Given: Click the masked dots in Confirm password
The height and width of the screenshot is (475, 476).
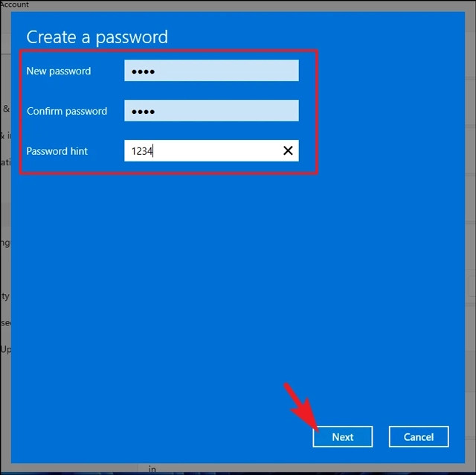Looking at the screenshot, I should 143,112.
